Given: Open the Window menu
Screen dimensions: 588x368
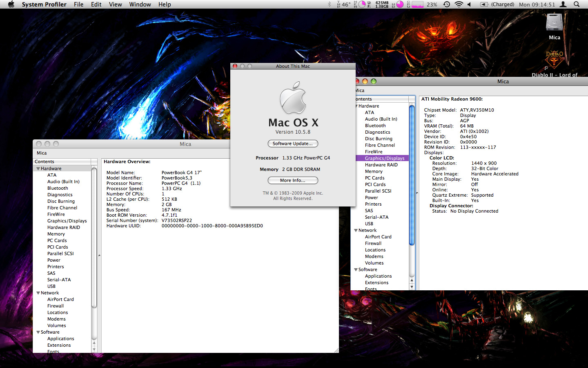Looking at the screenshot, I should coord(140,4).
